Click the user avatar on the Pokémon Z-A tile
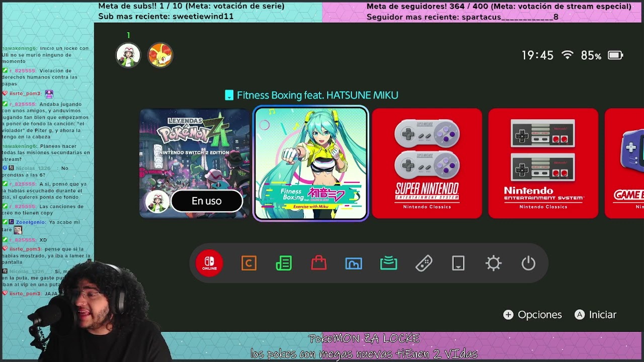 tap(157, 201)
